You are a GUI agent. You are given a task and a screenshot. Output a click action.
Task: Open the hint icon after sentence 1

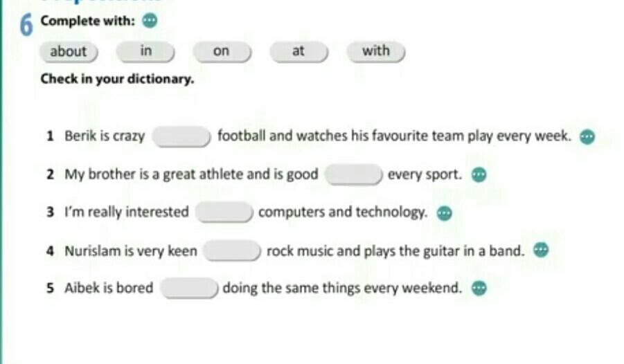pyautogui.click(x=587, y=137)
